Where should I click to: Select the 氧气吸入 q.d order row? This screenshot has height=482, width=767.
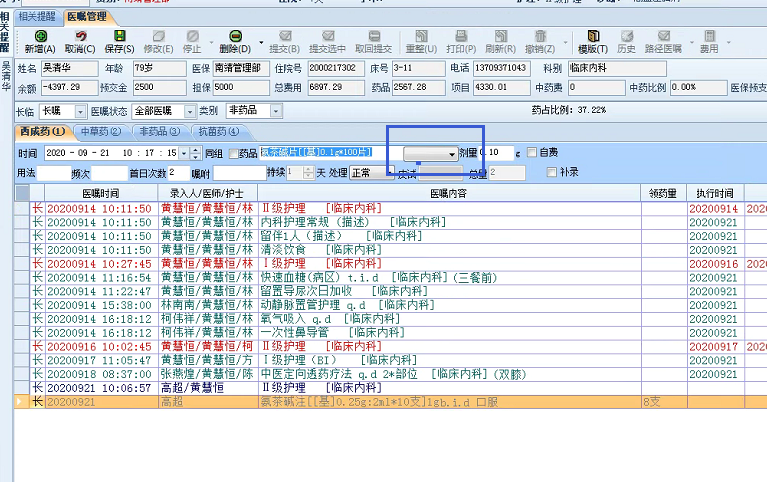(391, 319)
